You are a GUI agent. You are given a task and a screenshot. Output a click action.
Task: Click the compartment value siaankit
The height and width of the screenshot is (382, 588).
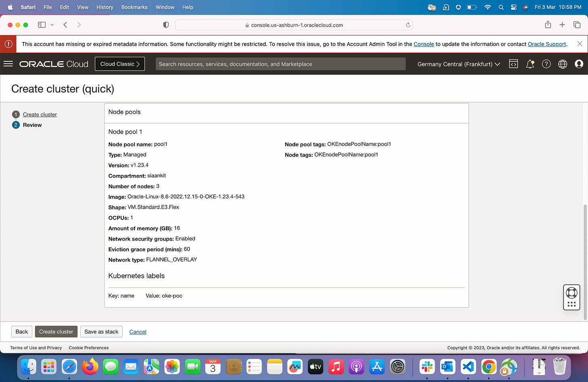(157, 176)
